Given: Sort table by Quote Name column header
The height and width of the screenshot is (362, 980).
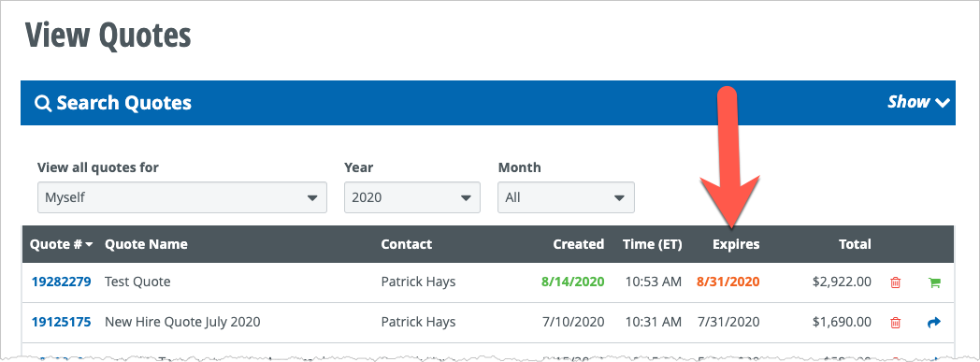Looking at the screenshot, I should [x=146, y=244].
